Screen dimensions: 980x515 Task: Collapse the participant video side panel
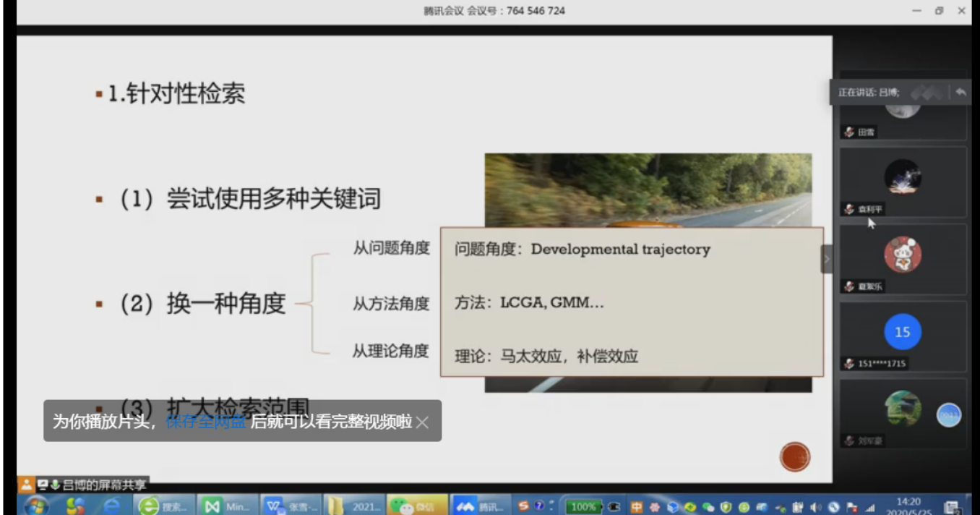827,259
